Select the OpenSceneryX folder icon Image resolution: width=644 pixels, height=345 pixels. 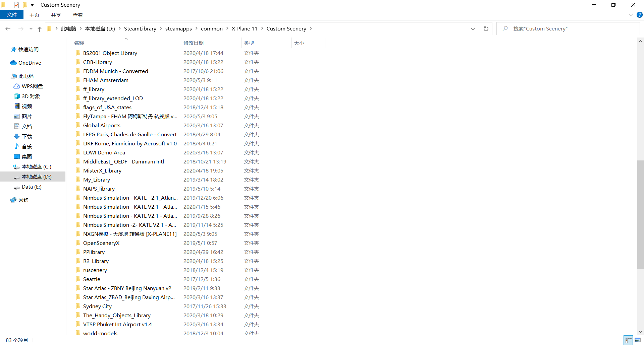point(78,243)
